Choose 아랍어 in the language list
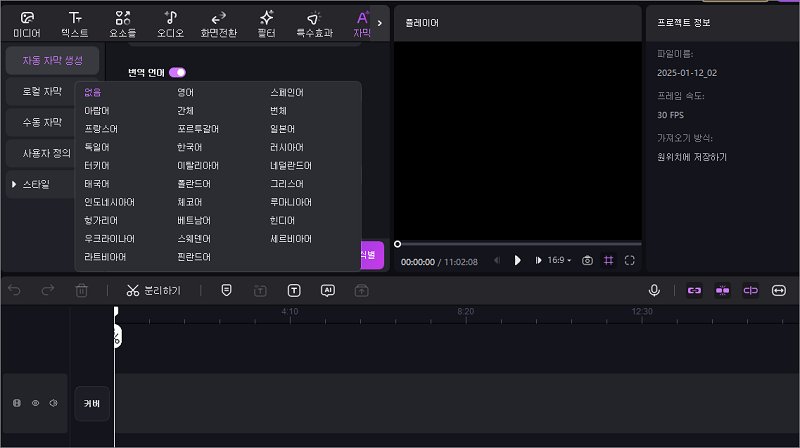The image size is (800, 448). pos(96,111)
